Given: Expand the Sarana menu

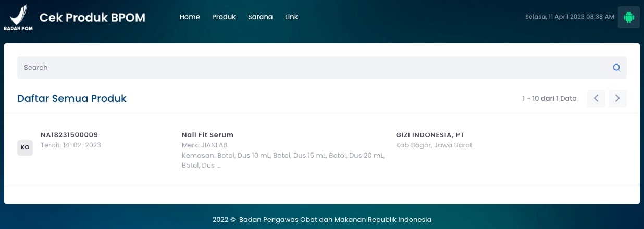Looking at the screenshot, I should (260, 17).
